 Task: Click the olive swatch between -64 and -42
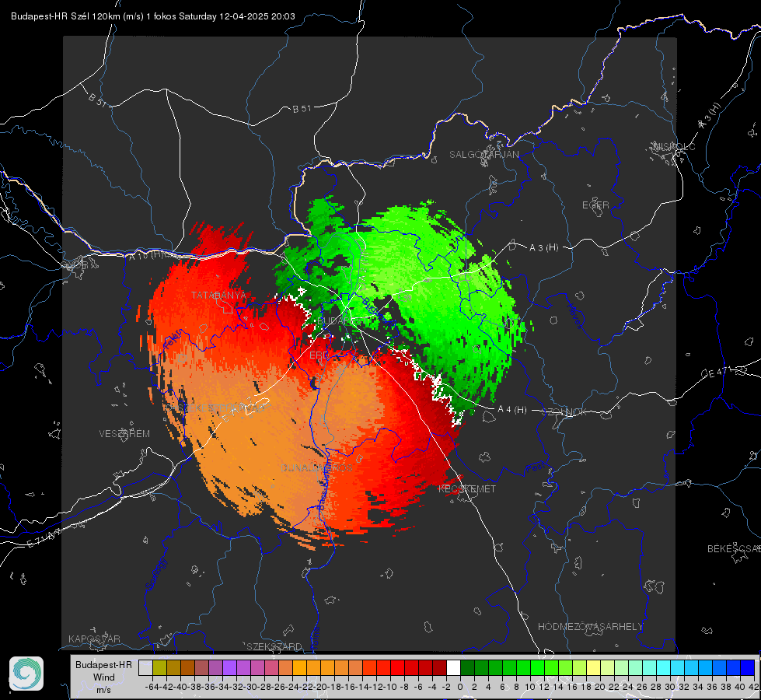coord(159,668)
